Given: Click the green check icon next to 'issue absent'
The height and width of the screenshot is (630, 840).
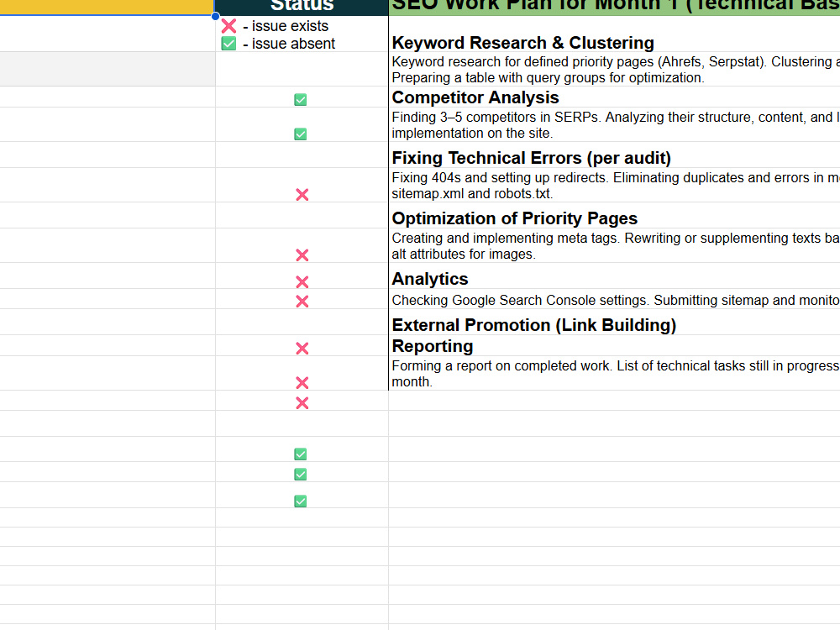Looking at the screenshot, I should [x=228, y=44].
